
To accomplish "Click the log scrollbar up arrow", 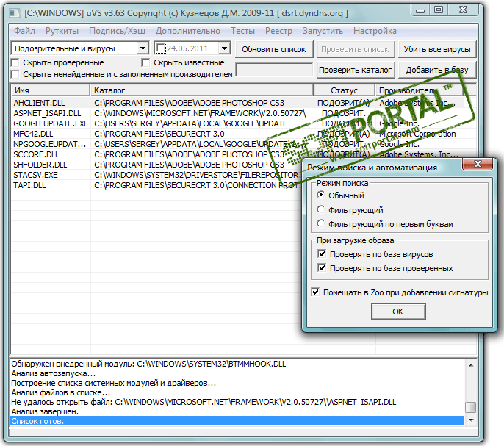I will [471, 365].
